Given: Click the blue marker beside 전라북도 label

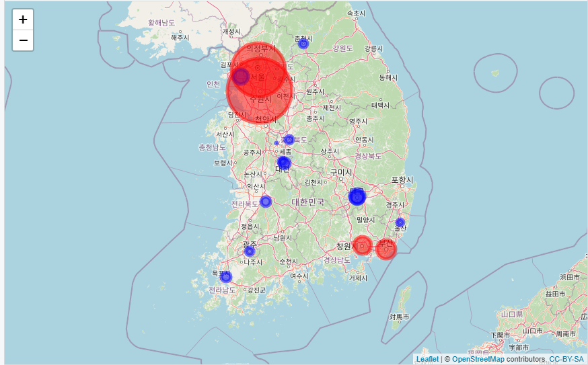Looking at the screenshot, I should tap(266, 202).
